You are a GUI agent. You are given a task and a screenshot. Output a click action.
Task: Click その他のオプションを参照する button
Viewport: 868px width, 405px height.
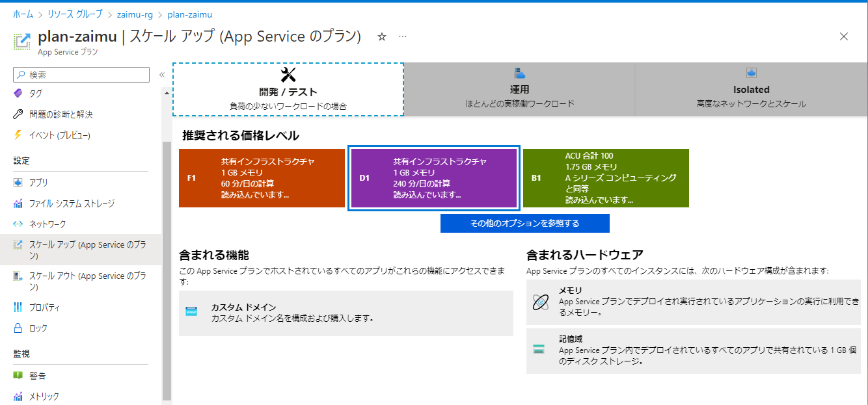click(525, 223)
